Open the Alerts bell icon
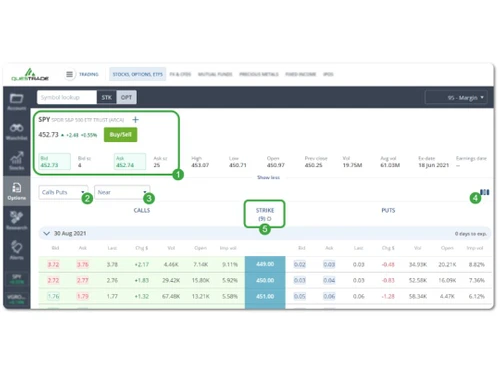The image size is (500, 375). point(16,250)
